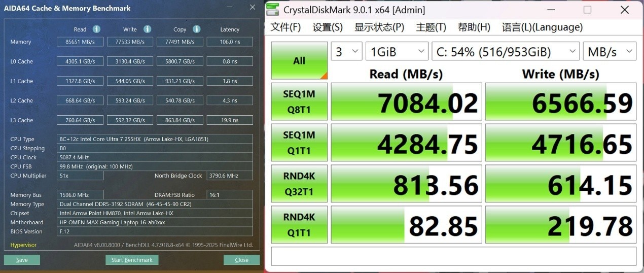Click the L1 Cache read value 1127.8 GB/s
The width and height of the screenshot is (644, 273).
(80, 81)
